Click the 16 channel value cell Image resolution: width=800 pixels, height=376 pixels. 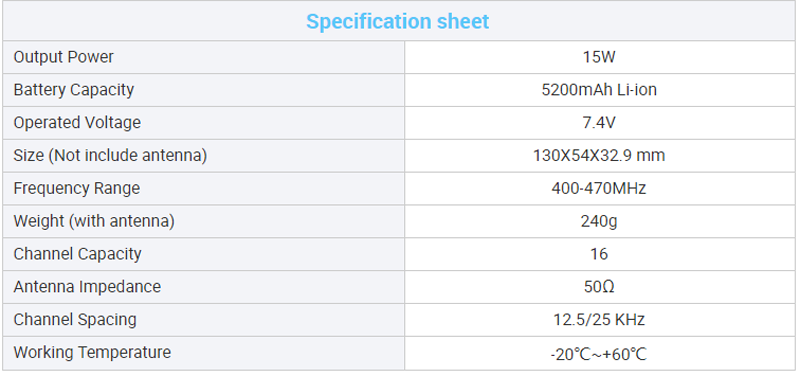(x=599, y=254)
